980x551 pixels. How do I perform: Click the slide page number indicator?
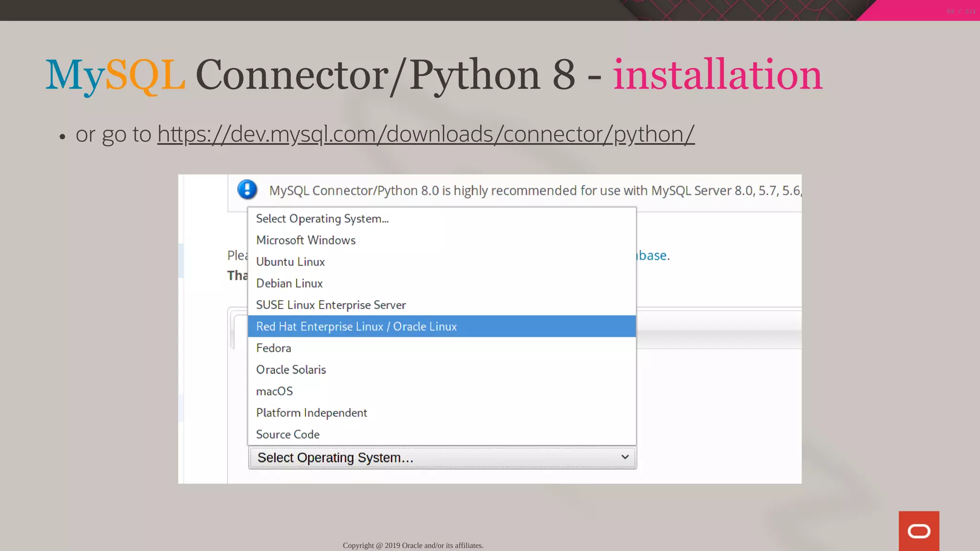tap(960, 11)
